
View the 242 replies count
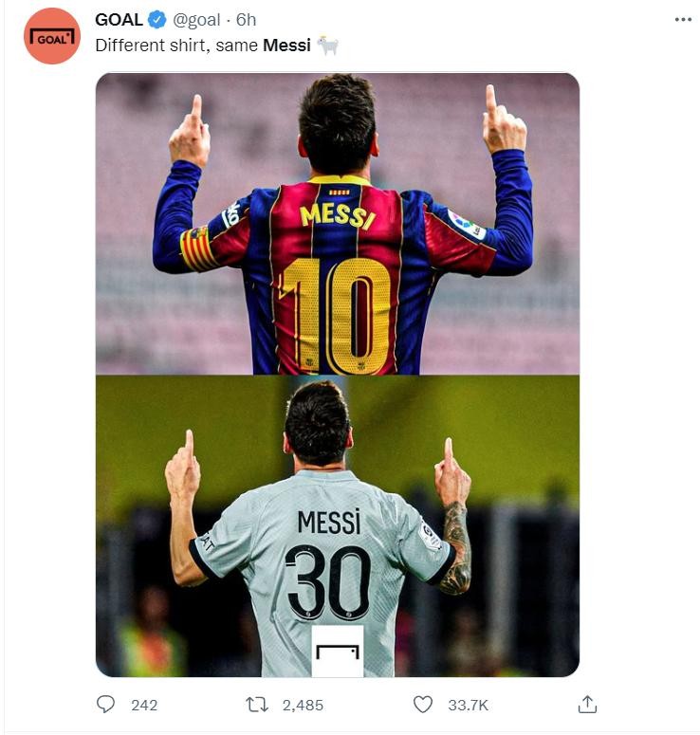(x=144, y=705)
